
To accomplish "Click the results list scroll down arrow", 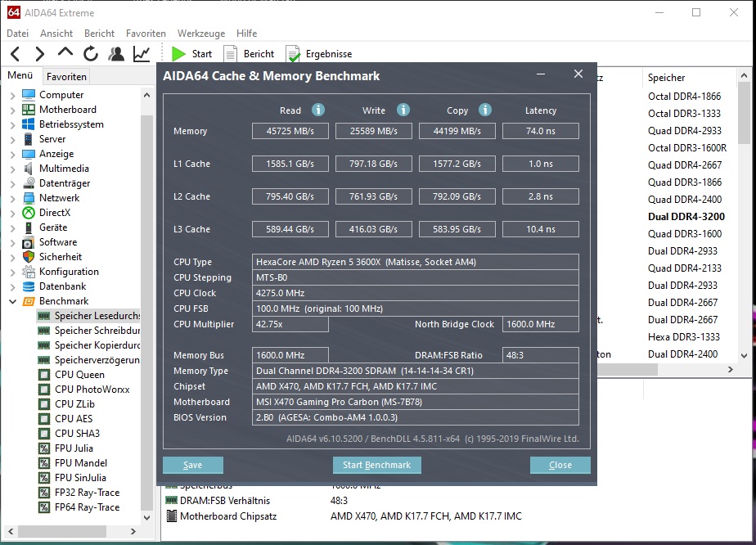I will pos(744,356).
